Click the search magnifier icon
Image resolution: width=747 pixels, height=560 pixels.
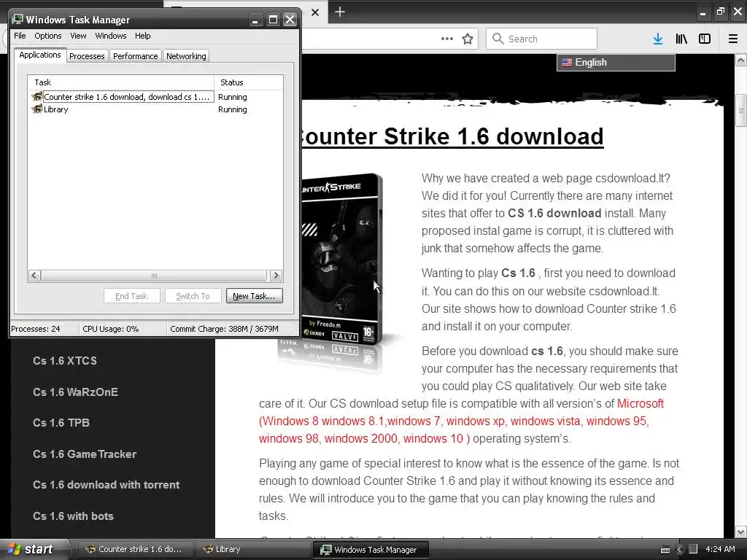tap(498, 39)
